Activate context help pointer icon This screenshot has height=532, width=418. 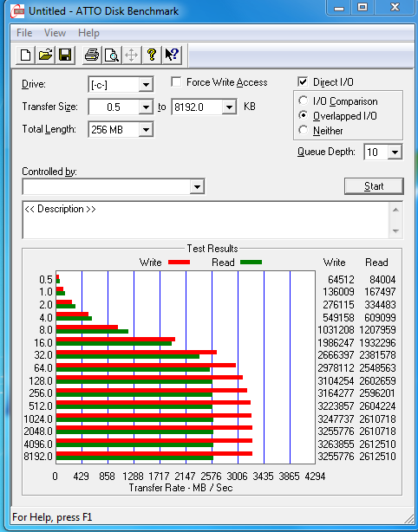pos(172,55)
